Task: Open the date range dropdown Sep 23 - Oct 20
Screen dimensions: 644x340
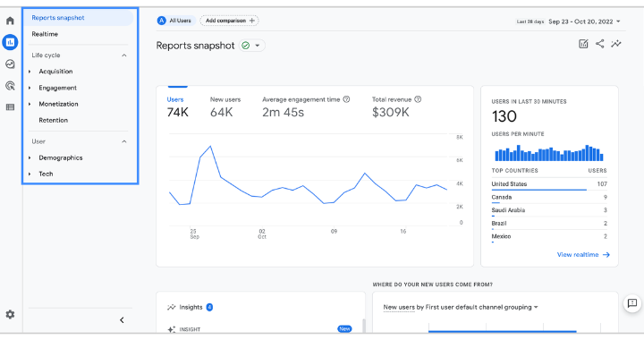Action: (x=584, y=21)
